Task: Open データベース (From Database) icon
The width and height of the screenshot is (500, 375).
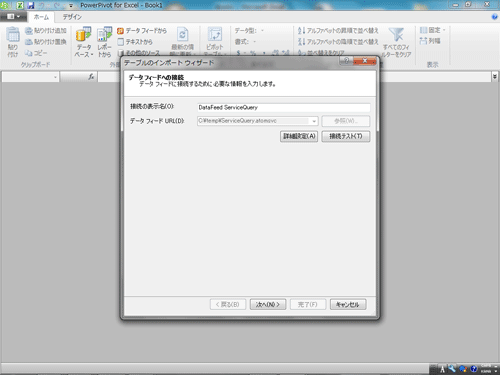Action: click(83, 34)
